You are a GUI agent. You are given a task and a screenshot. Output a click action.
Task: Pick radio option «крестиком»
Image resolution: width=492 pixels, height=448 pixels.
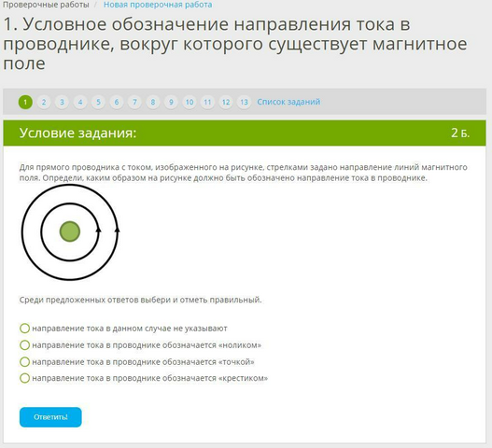pos(25,378)
